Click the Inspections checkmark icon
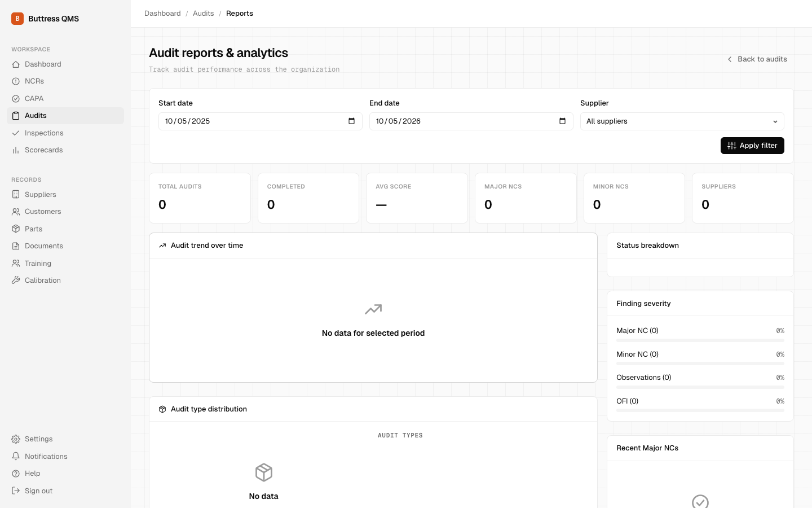The image size is (812, 508). (x=16, y=133)
